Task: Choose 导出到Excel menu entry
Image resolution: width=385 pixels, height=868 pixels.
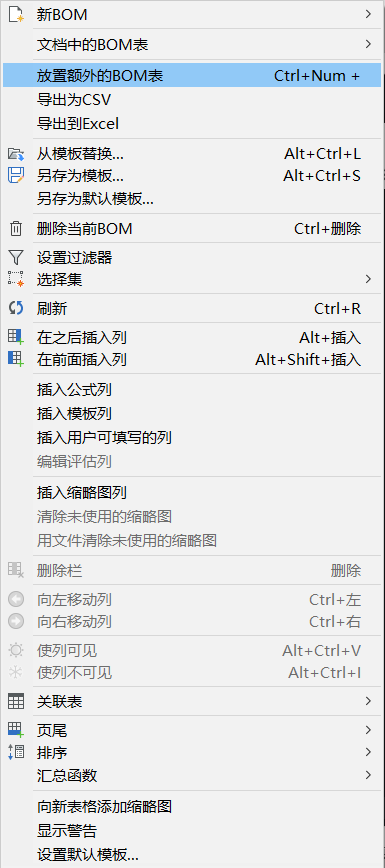Action: click(x=192, y=123)
